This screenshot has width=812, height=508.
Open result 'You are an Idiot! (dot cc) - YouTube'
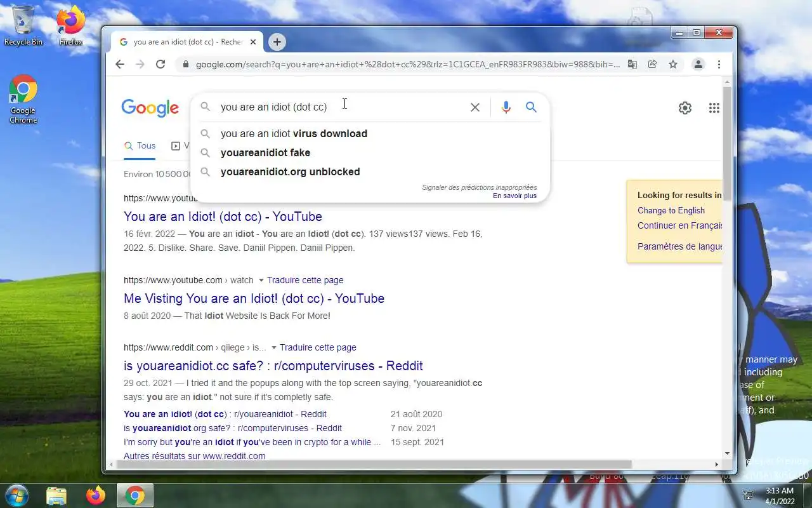[223, 217]
